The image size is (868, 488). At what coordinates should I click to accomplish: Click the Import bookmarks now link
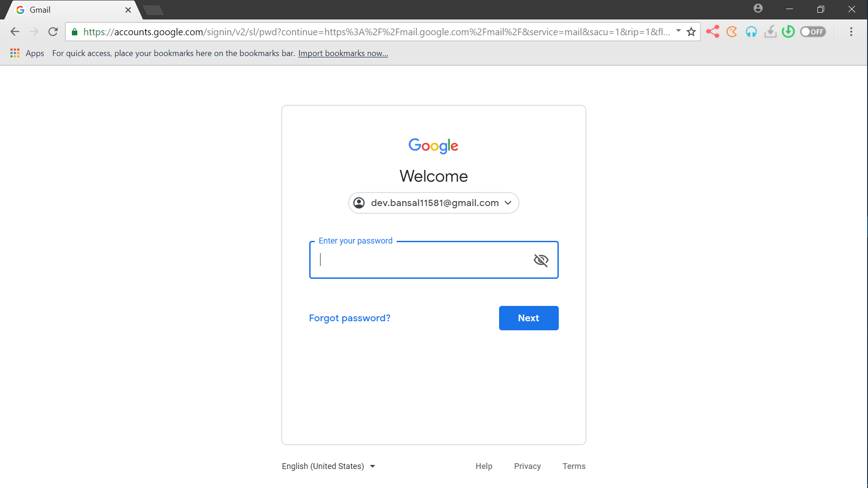pos(343,53)
